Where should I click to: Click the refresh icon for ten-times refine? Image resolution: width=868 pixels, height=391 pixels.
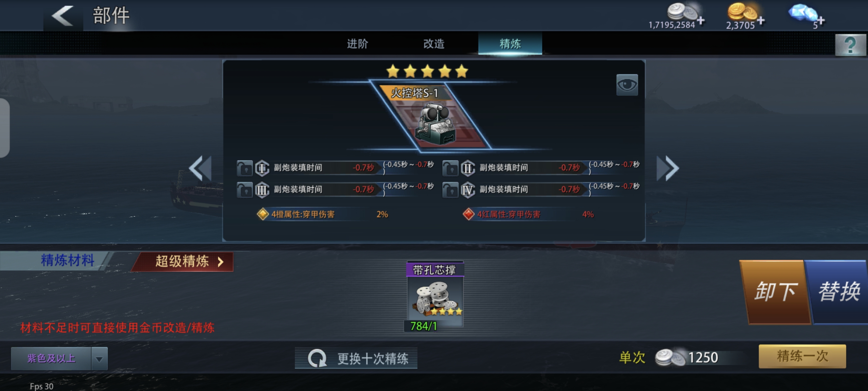pyautogui.click(x=317, y=358)
